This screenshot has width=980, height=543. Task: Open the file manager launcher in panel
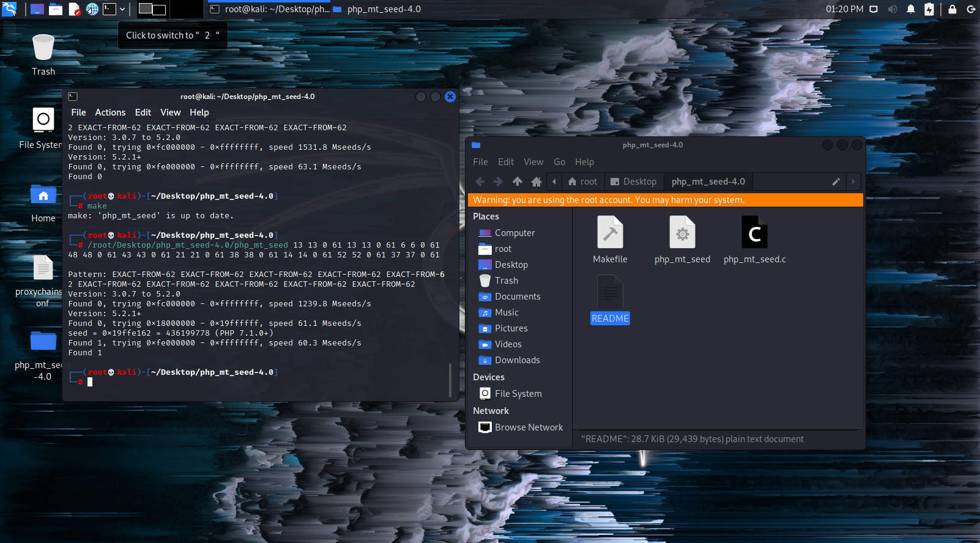point(56,9)
